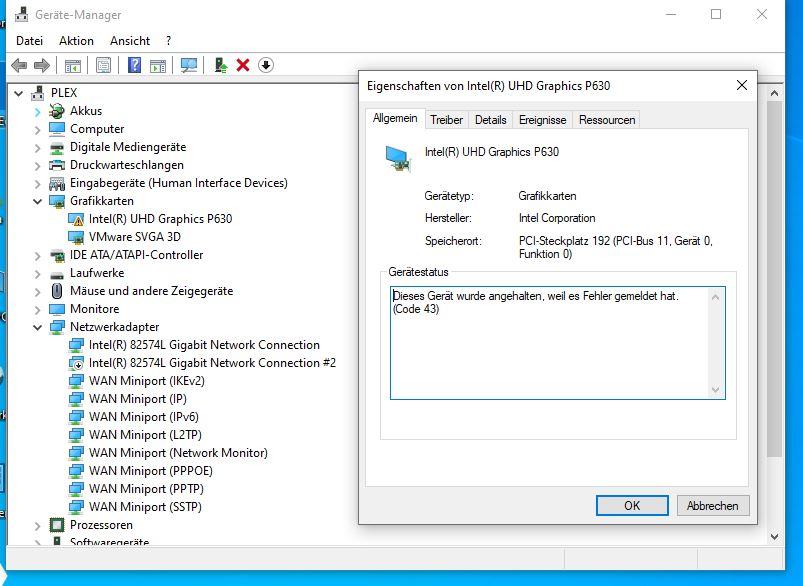Click the PCI-Steckplatz 192 location text

615,247
